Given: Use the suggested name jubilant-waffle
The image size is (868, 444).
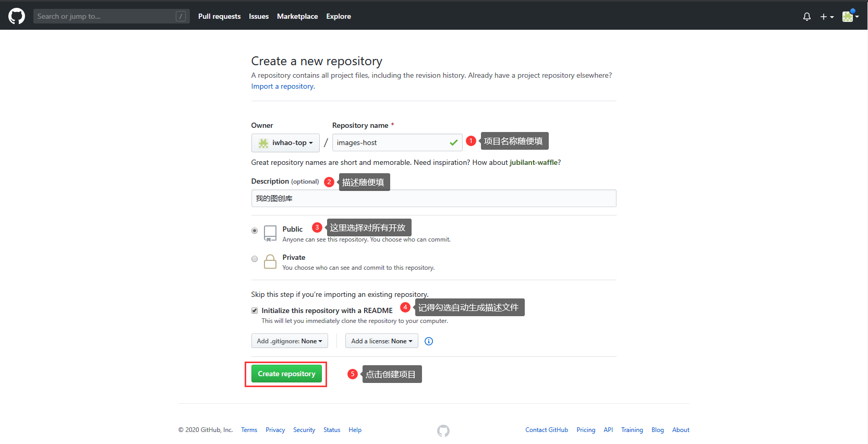Looking at the screenshot, I should [534, 162].
